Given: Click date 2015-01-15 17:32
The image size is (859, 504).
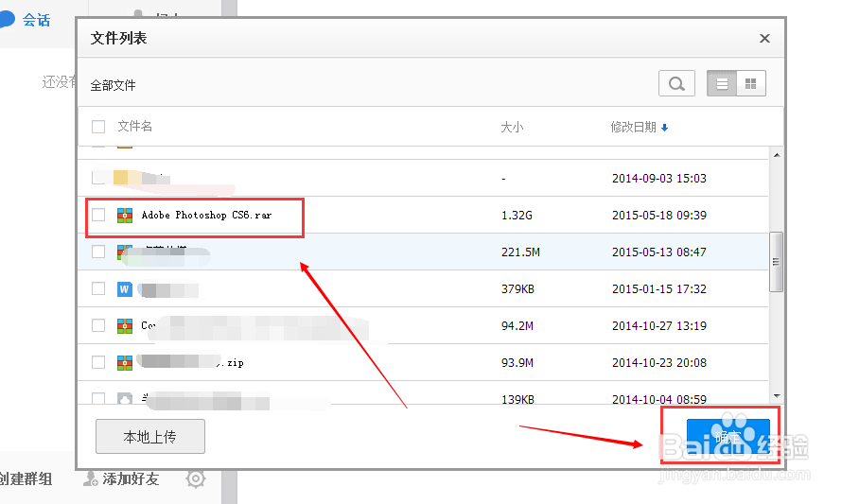Looking at the screenshot, I should tap(659, 288).
